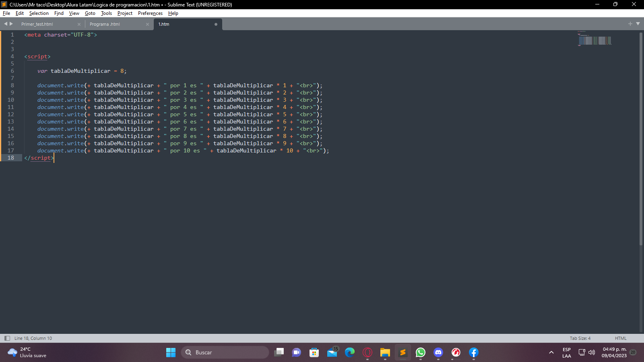Click Line 18, Column 10 status text

click(33, 338)
